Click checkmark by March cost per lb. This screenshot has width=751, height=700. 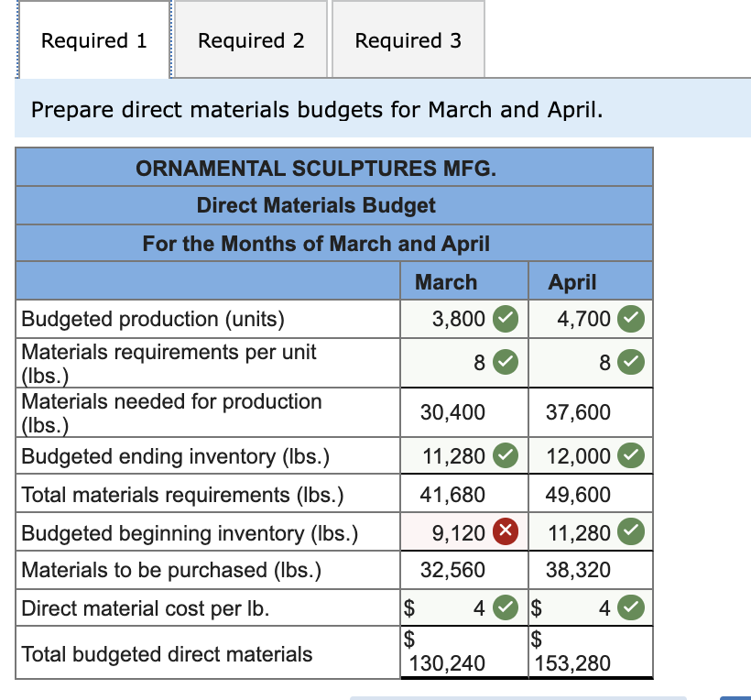(x=506, y=607)
